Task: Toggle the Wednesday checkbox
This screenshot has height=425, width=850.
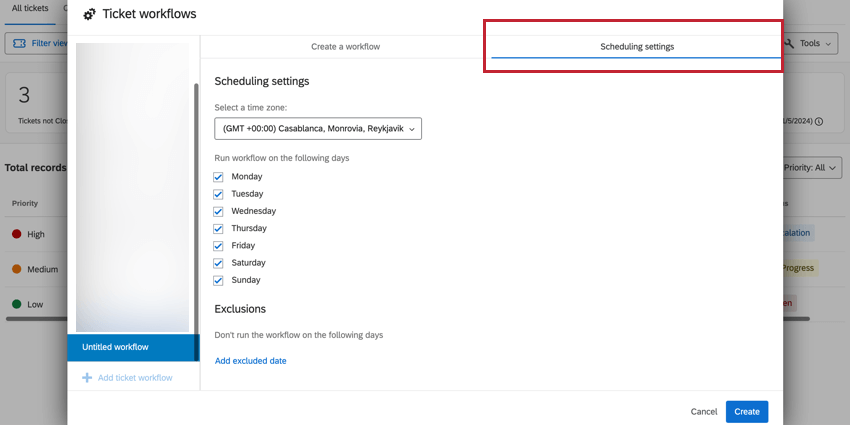Action: 219,211
